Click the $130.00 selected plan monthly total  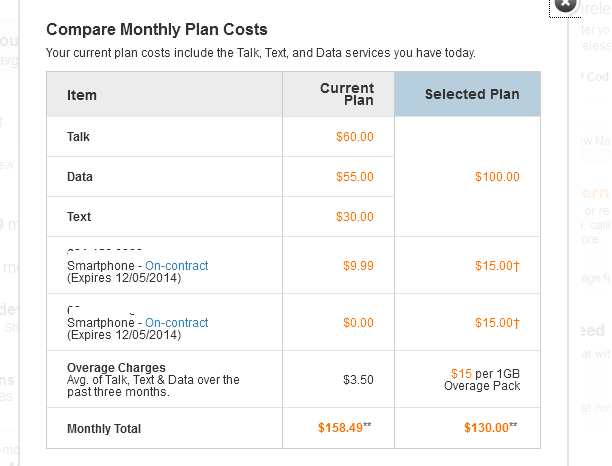(x=490, y=428)
